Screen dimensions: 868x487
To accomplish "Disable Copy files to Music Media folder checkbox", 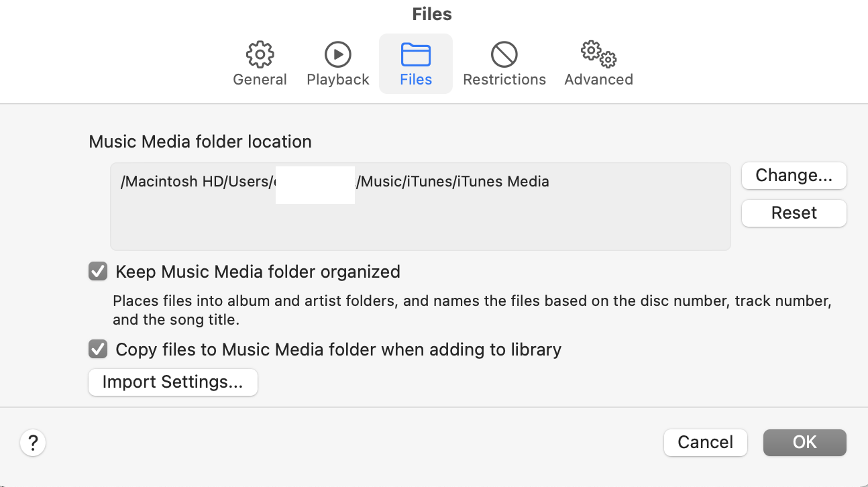I will [98, 349].
